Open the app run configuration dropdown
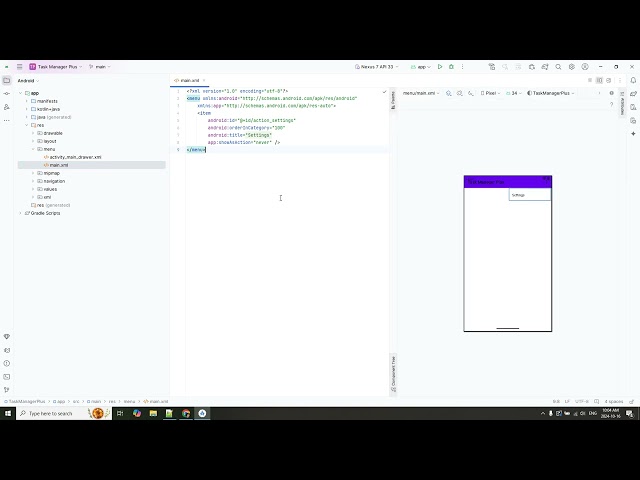 point(420,67)
